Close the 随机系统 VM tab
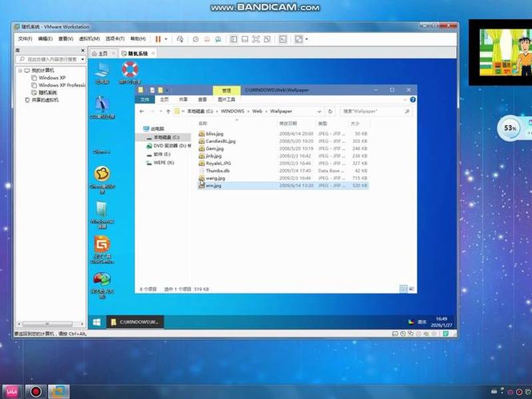This screenshot has width=532, height=399. tap(153, 53)
